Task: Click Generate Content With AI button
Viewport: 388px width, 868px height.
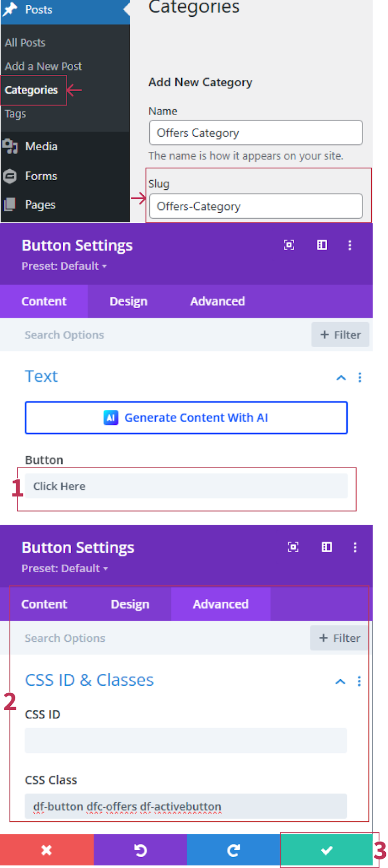Action: (186, 418)
